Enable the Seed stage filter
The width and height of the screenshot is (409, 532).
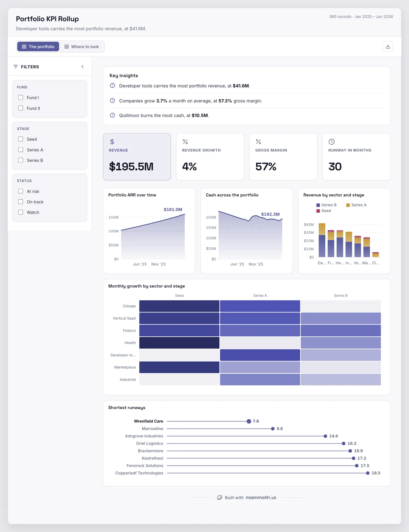pyautogui.click(x=21, y=139)
